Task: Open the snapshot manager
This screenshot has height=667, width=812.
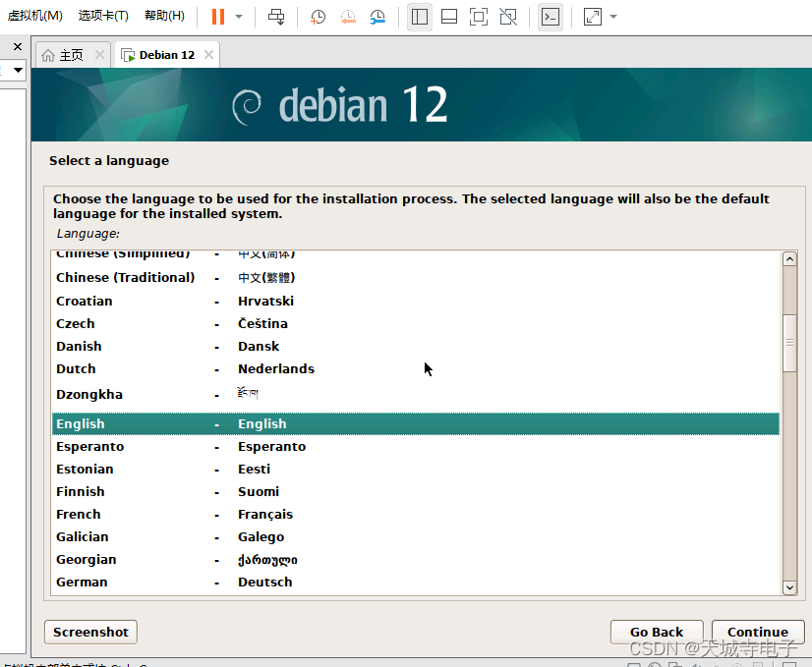Action: [377, 17]
